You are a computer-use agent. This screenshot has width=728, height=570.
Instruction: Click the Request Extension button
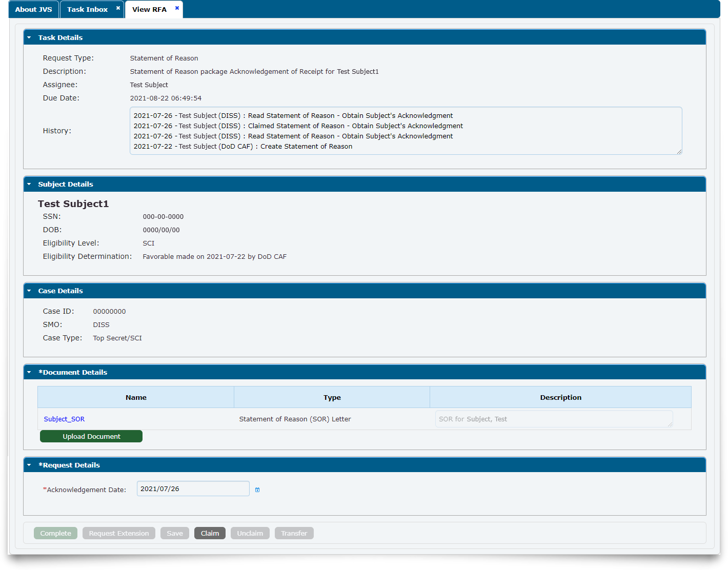pos(119,533)
